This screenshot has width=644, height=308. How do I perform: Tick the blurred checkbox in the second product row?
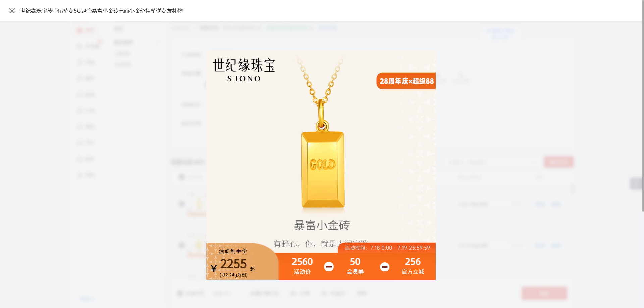[182, 245]
